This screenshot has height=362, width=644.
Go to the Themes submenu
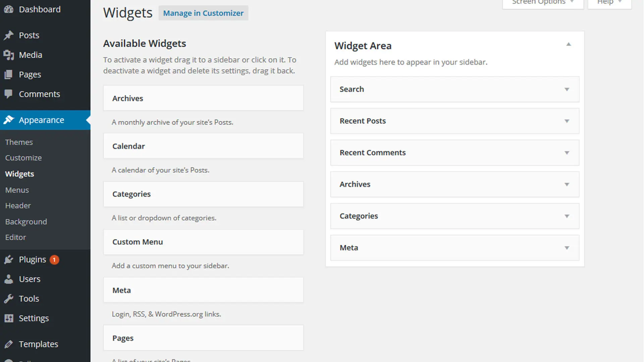[x=19, y=142]
